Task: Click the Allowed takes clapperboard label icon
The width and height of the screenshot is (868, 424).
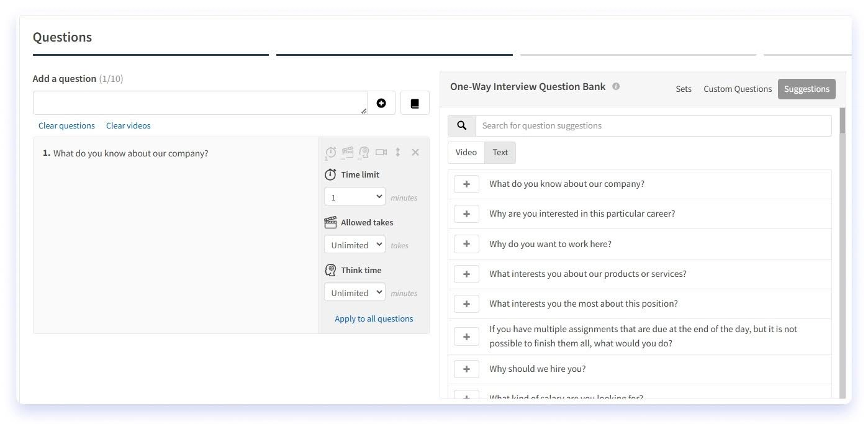Action: pyautogui.click(x=330, y=222)
